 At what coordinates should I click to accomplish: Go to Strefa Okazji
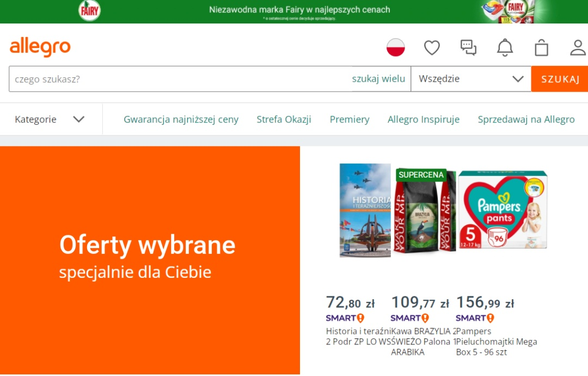(284, 119)
